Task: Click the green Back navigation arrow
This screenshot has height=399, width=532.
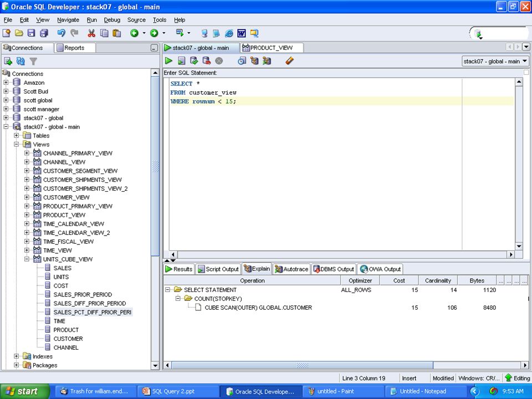Action: (134, 33)
